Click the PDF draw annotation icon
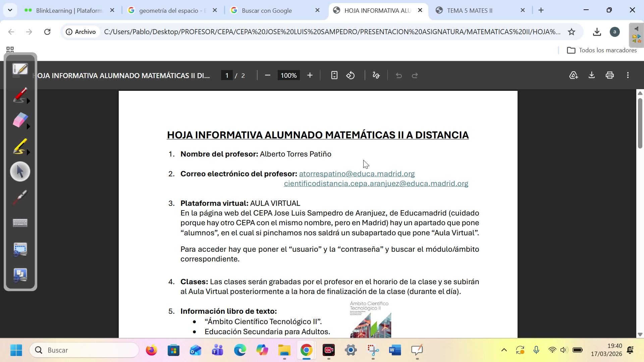This screenshot has width=644, height=362. coord(376,75)
